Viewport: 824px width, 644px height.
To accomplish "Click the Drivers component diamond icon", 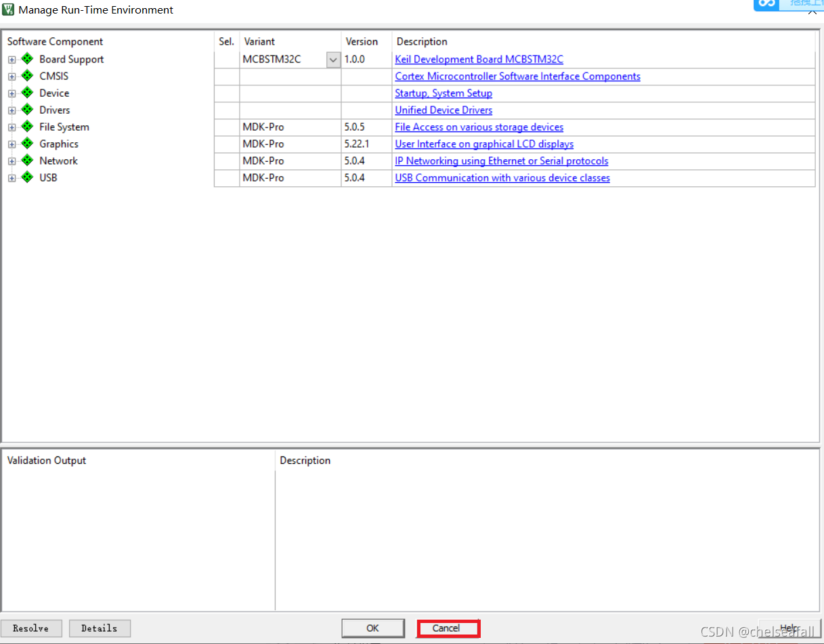I will coord(27,110).
